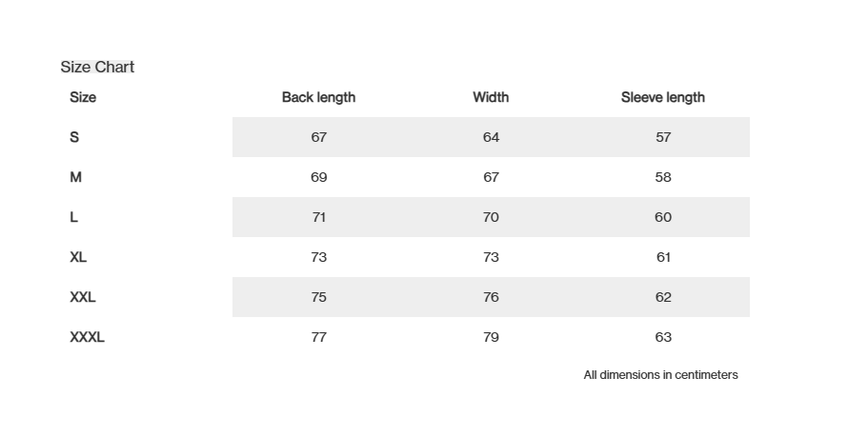
Task: Click width value 76 for size XXL
Action: (491, 297)
